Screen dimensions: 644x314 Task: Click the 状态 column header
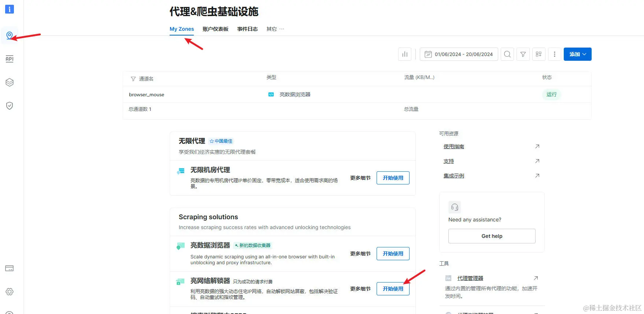(x=547, y=77)
